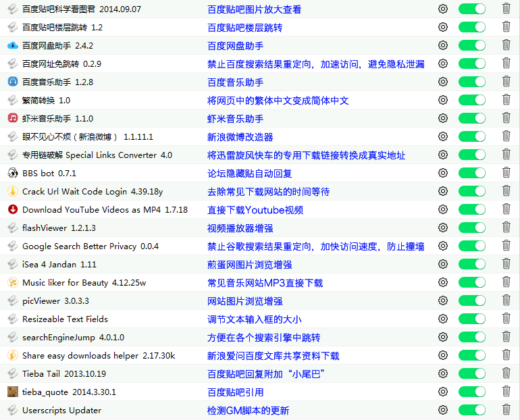Screen dimensions: 520x420
Task: Open the 论坛隐藏贴自动回复 link
Action: [x=249, y=174]
